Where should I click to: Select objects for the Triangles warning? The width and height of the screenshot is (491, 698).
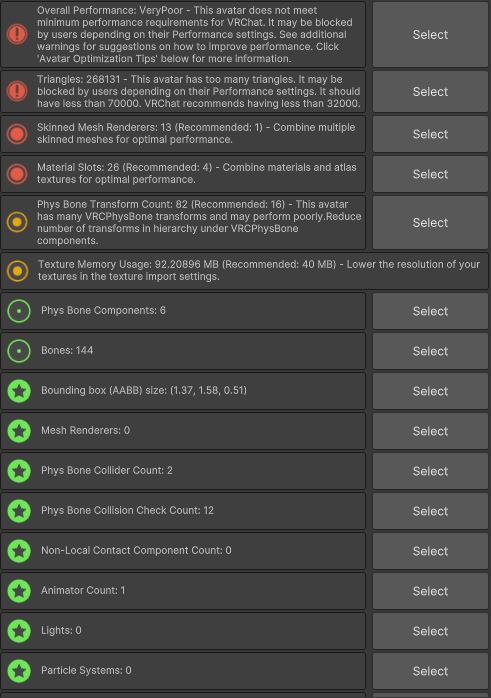point(430,92)
